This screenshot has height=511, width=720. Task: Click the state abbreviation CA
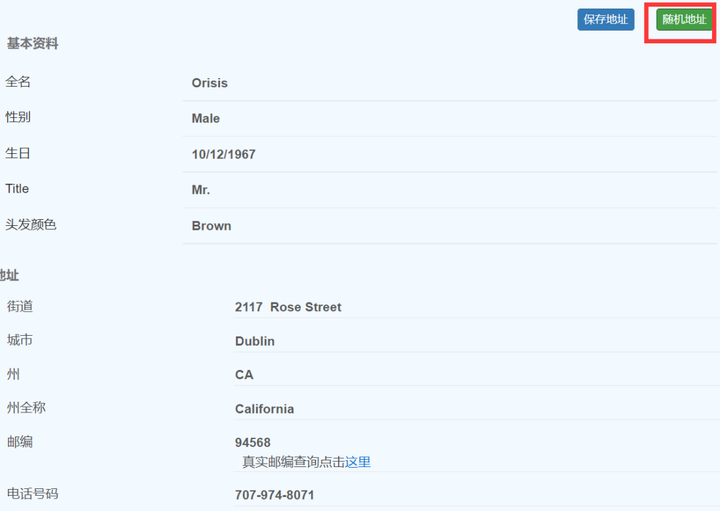pos(244,375)
